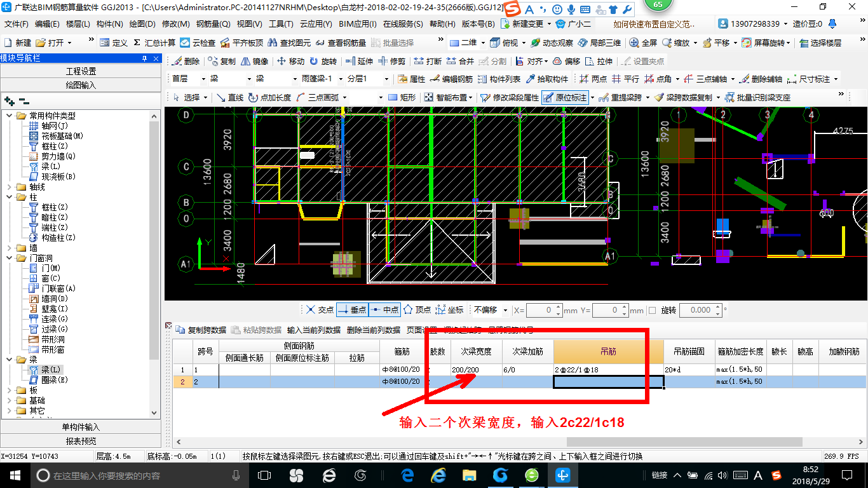Screen dimensions: 868x488
Task: Select the 复制 copy tool
Action: tap(221, 61)
